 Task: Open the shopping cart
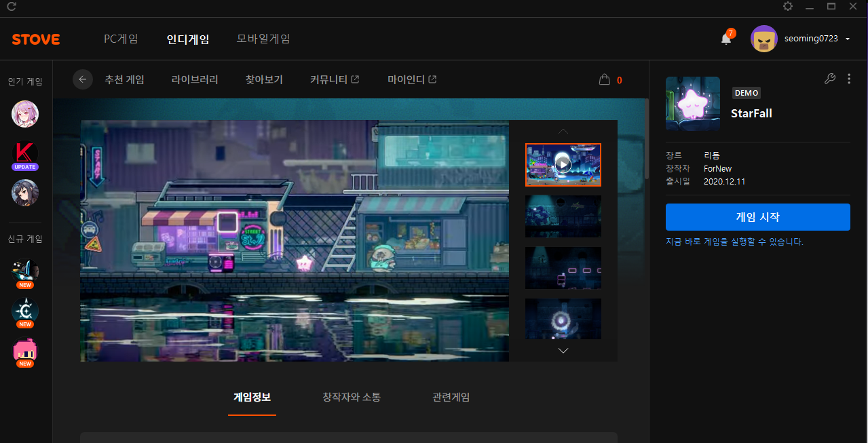(605, 80)
